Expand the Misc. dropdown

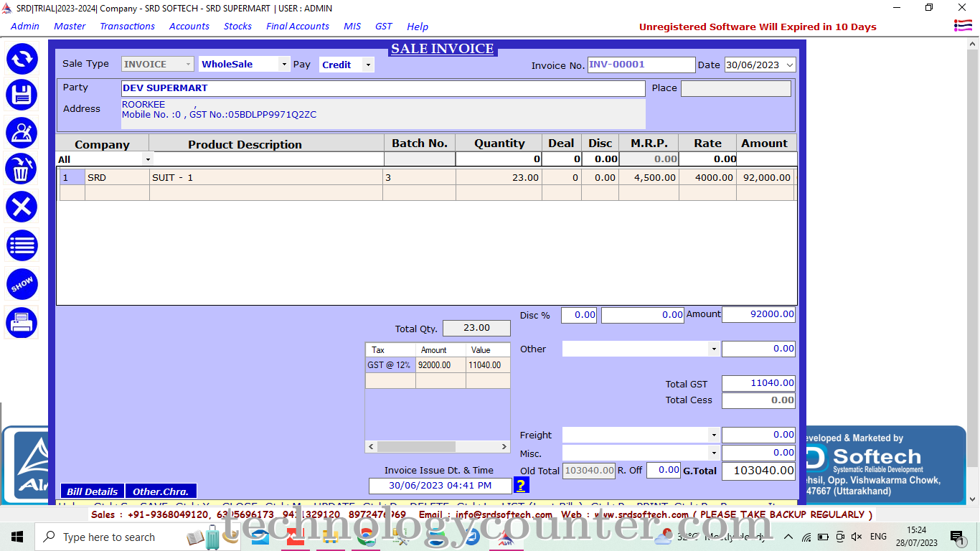coord(713,453)
